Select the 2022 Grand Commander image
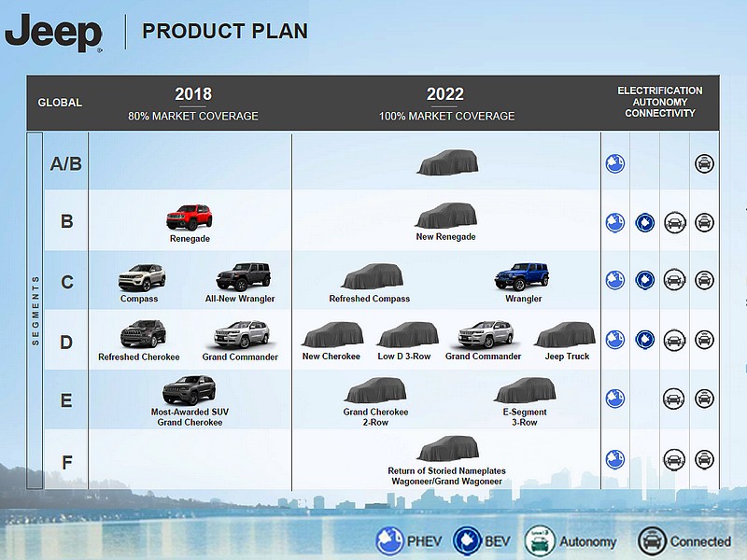This screenshot has width=747, height=560. click(486, 334)
